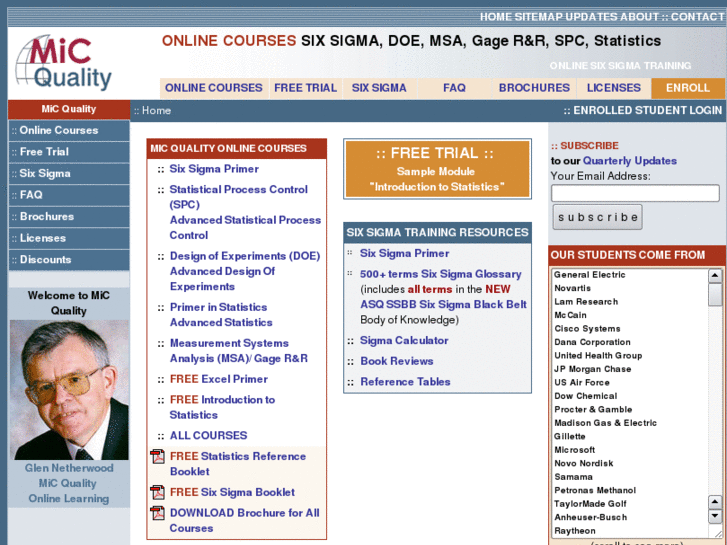Open the SIX SIGMA tab

tap(379, 88)
